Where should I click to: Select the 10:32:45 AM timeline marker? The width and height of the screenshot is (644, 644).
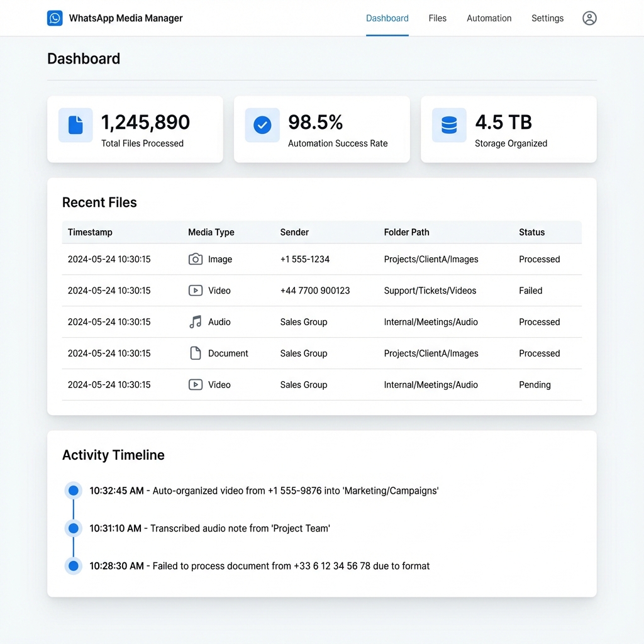[x=74, y=491]
